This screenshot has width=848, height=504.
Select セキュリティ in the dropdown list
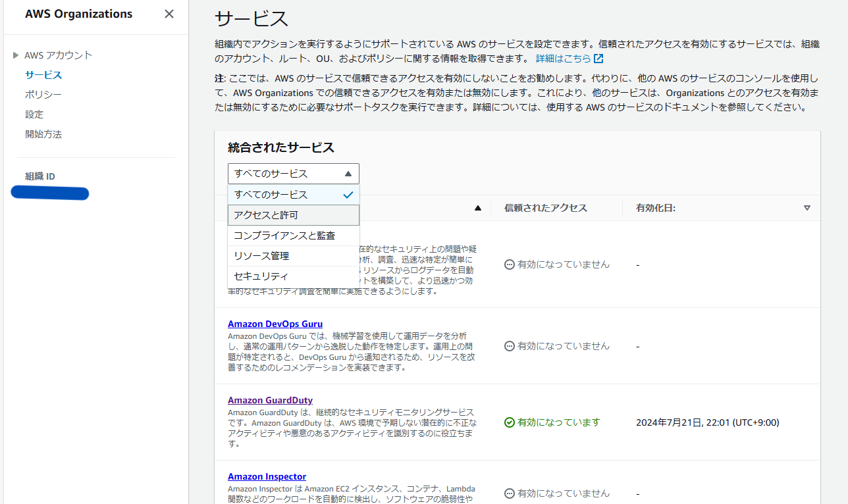(x=259, y=276)
